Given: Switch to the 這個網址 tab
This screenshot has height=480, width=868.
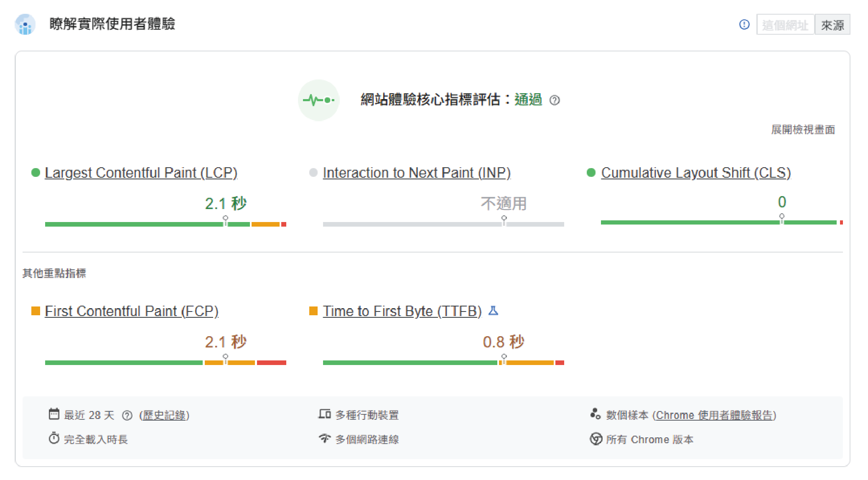Looking at the screenshot, I should (785, 25).
